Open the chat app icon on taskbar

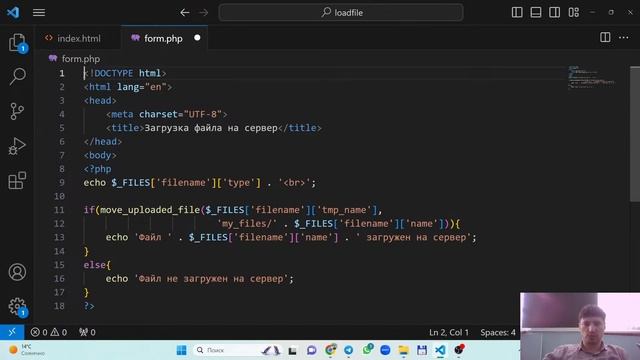(x=311, y=350)
